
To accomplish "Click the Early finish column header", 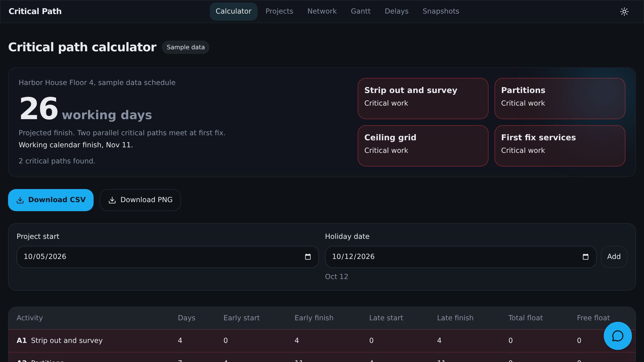I will pyautogui.click(x=314, y=318).
